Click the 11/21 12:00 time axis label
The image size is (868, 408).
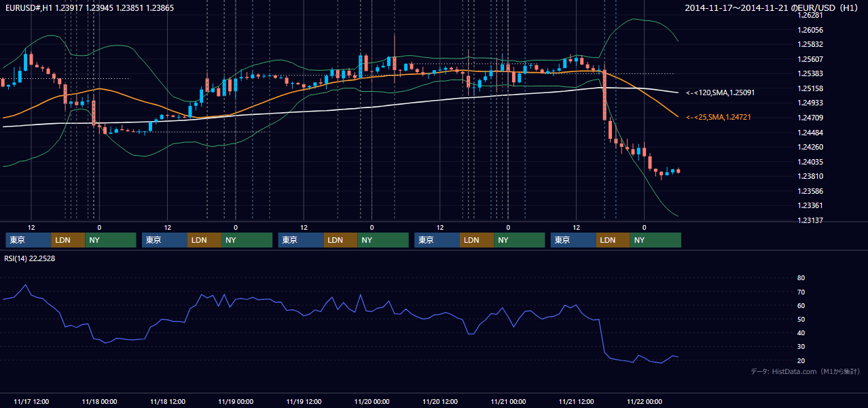576,401
